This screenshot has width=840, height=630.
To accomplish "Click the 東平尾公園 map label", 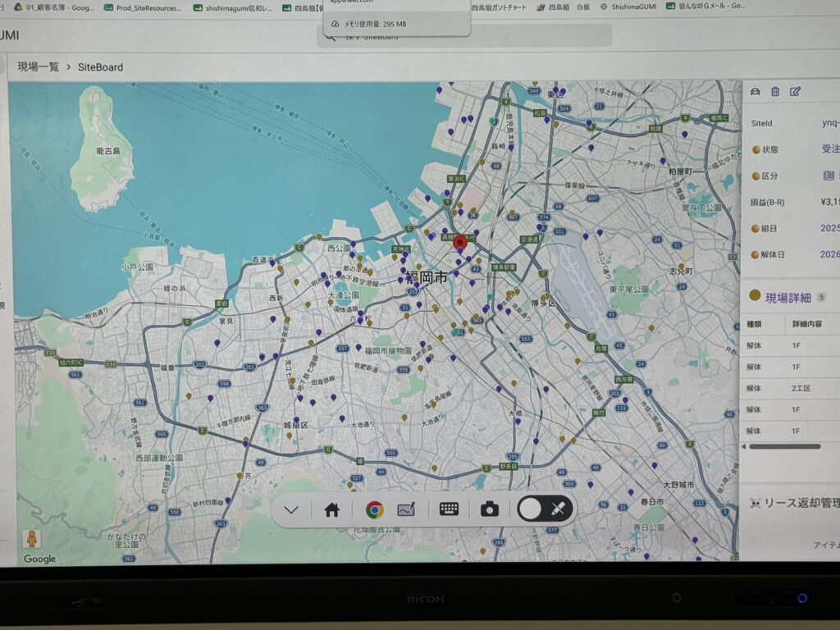I will point(629,290).
